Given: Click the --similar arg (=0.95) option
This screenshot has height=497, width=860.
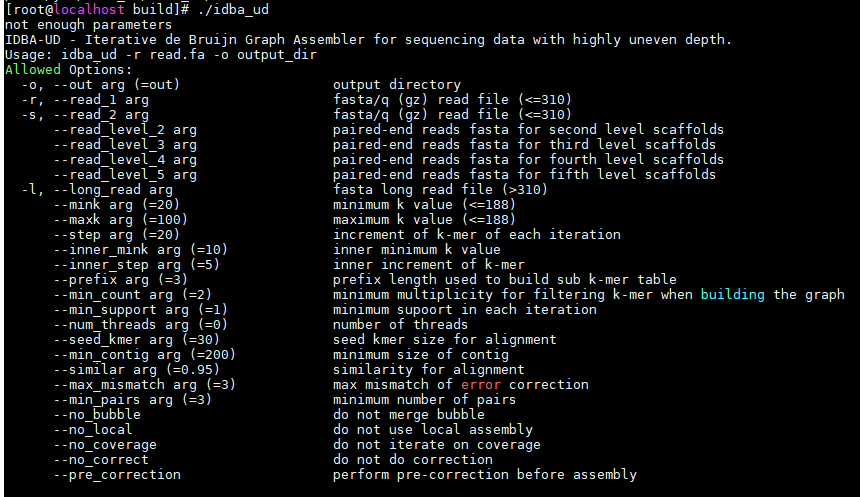Looking at the screenshot, I should [137, 370].
